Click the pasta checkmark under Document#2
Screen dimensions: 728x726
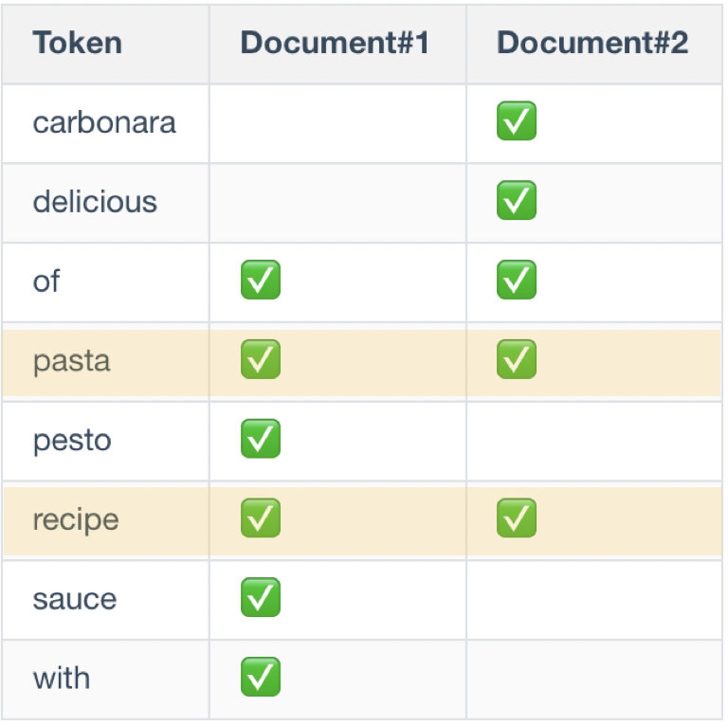(x=517, y=360)
